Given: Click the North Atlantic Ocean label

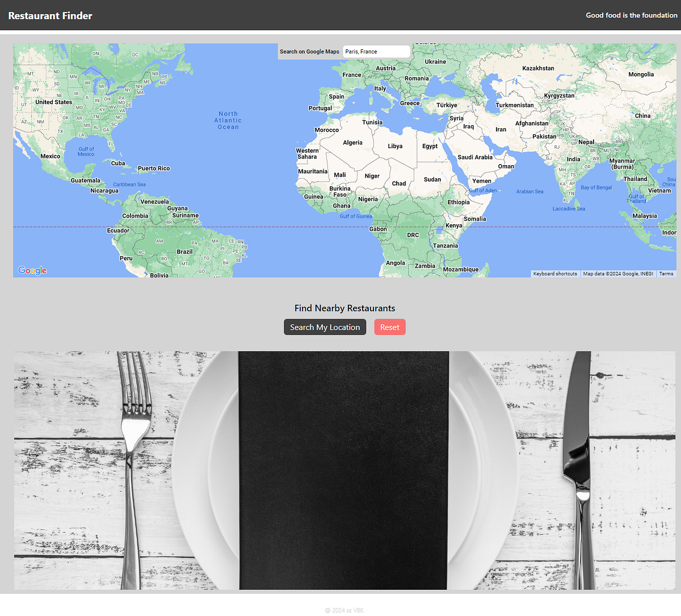Looking at the screenshot, I should 228,121.
